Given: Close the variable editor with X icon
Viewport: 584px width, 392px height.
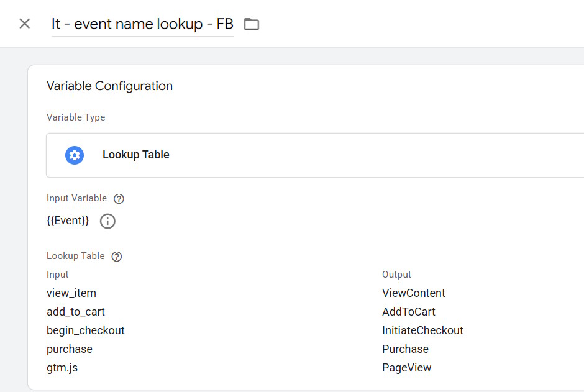Looking at the screenshot, I should pyautogui.click(x=25, y=24).
